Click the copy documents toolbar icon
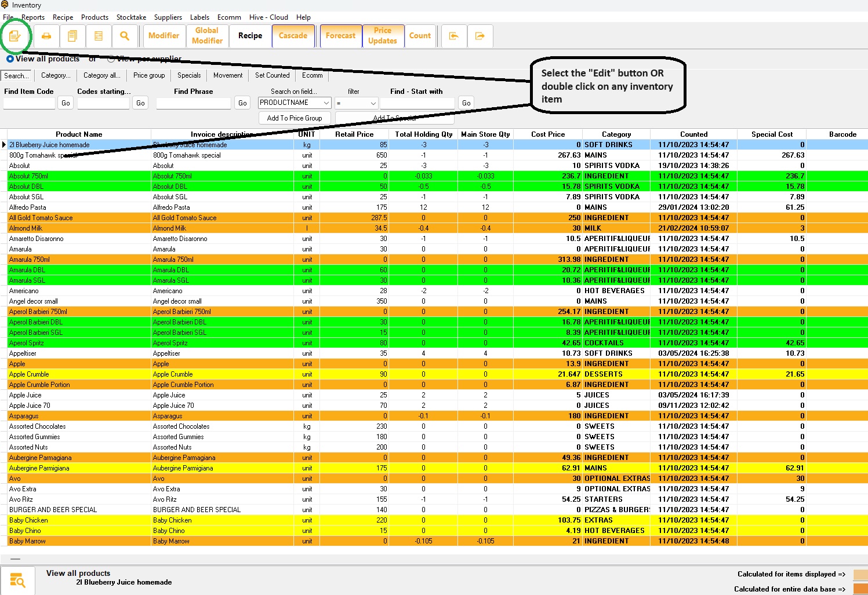The width and height of the screenshot is (868, 595). [x=72, y=36]
